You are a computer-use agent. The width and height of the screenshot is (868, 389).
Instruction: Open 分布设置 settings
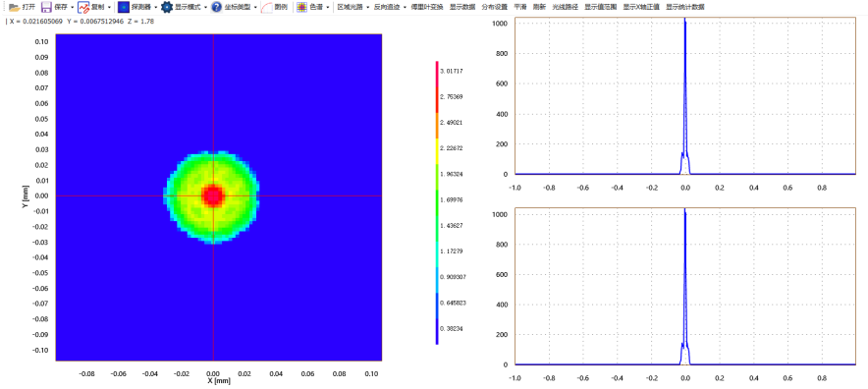[x=494, y=7]
